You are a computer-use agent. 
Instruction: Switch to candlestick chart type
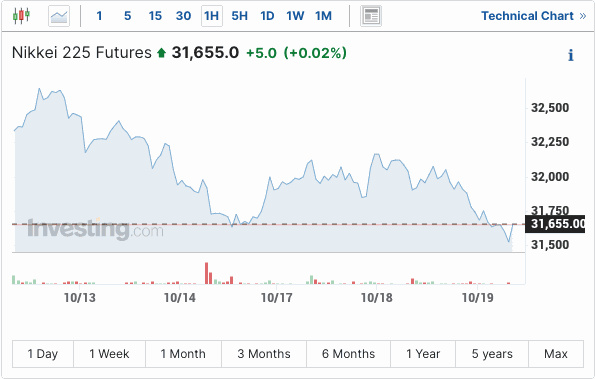tap(21, 16)
